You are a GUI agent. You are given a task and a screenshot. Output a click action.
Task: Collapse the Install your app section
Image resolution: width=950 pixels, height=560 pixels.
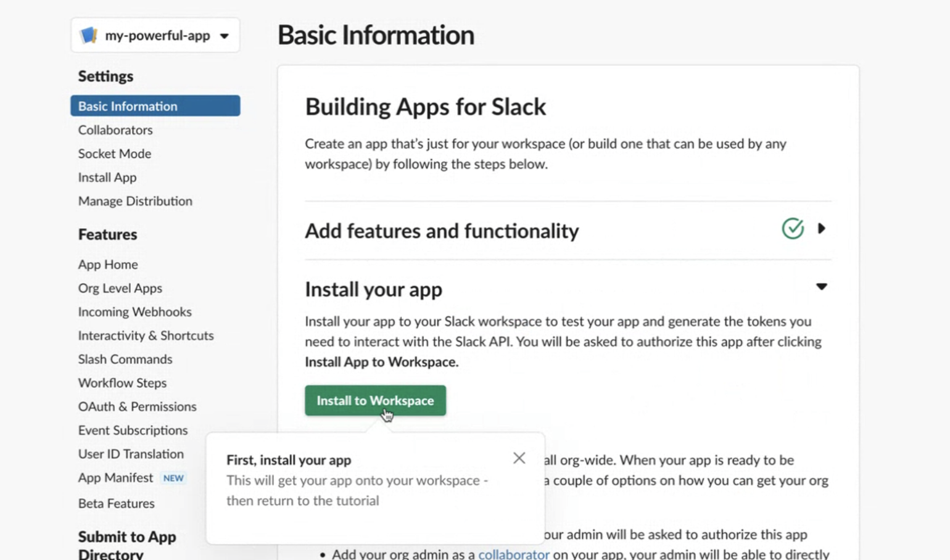[x=821, y=287]
